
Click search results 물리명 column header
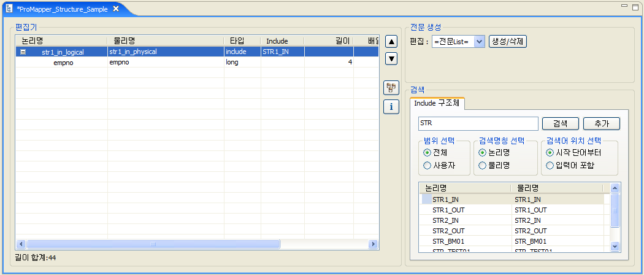tap(557, 188)
